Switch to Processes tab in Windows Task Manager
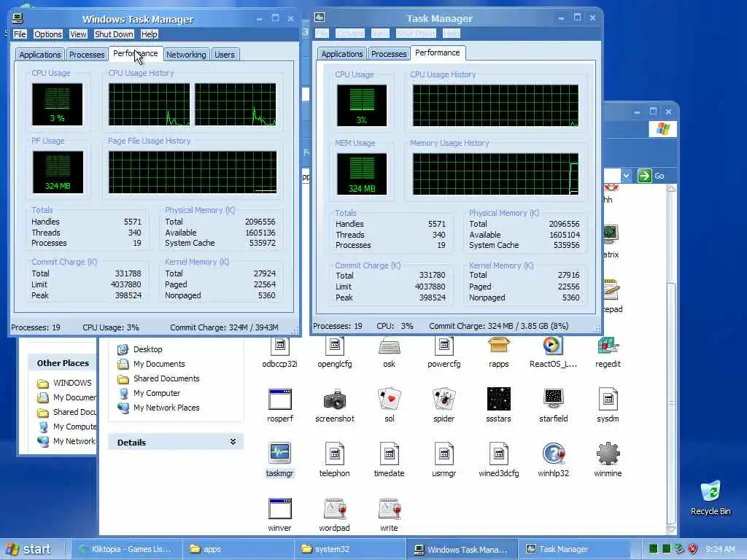 (x=87, y=55)
